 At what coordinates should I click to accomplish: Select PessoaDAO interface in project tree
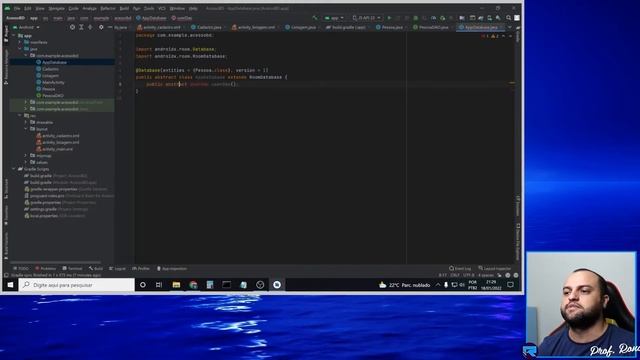pyautogui.click(x=53, y=96)
